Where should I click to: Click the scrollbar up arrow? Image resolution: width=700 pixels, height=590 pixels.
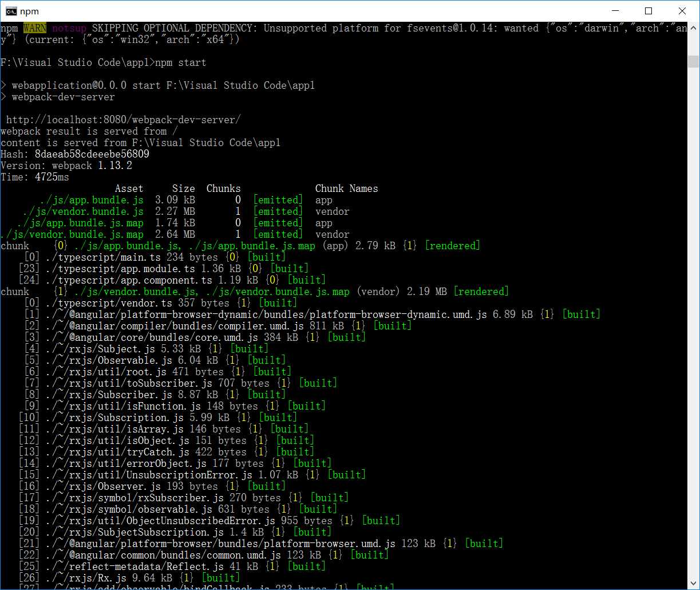[x=693, y=27]
